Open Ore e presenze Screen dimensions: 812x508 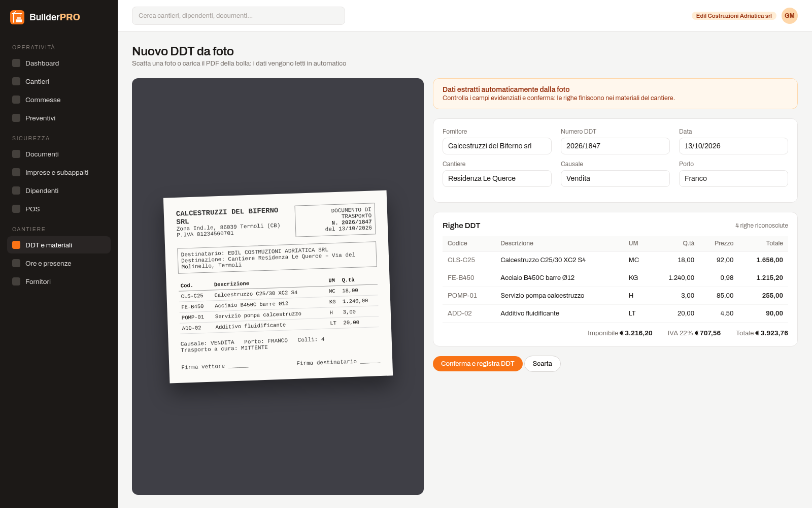click(59, 263)
